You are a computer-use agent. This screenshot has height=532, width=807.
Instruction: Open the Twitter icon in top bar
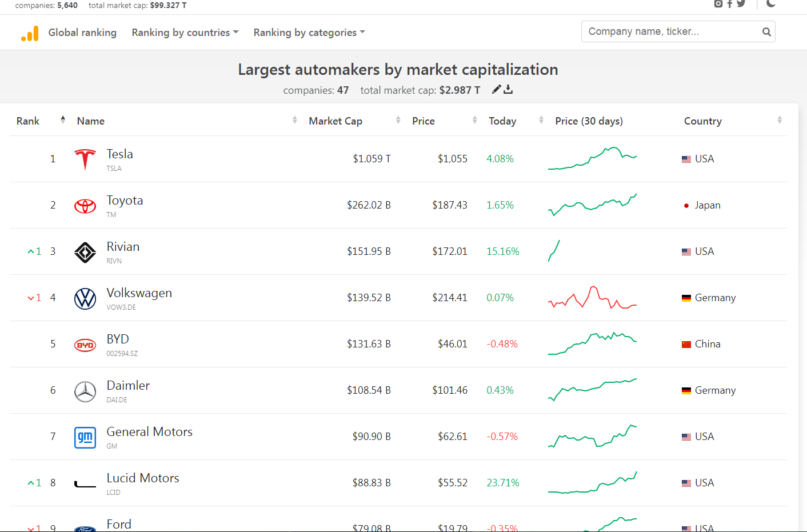pyautogui.click(x=741, y=3)
